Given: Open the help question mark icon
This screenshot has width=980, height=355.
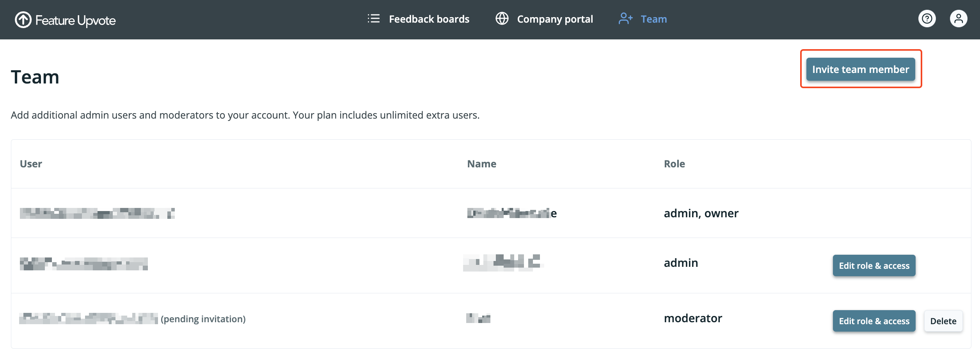Looking at the screenshot, I should coord(927,19).
